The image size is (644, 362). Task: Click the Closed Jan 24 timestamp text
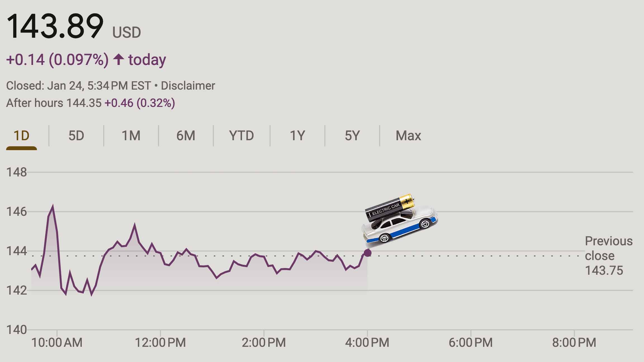click(80, 86)
